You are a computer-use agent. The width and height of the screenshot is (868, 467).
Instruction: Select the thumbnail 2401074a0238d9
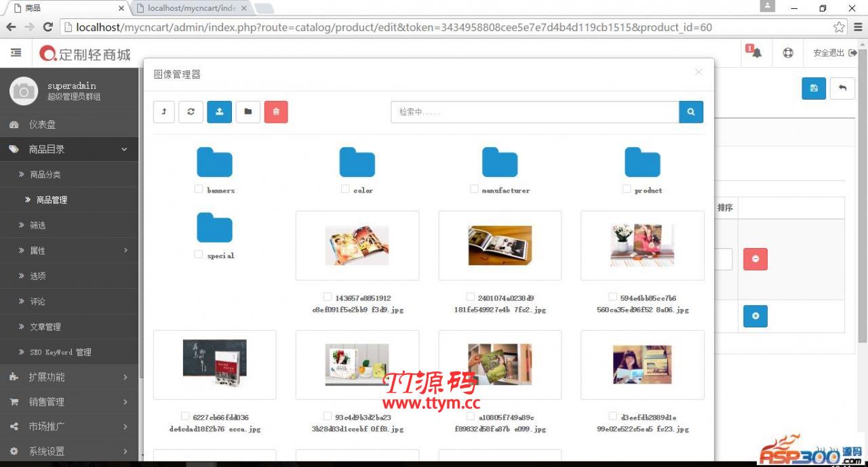point(500,245)
